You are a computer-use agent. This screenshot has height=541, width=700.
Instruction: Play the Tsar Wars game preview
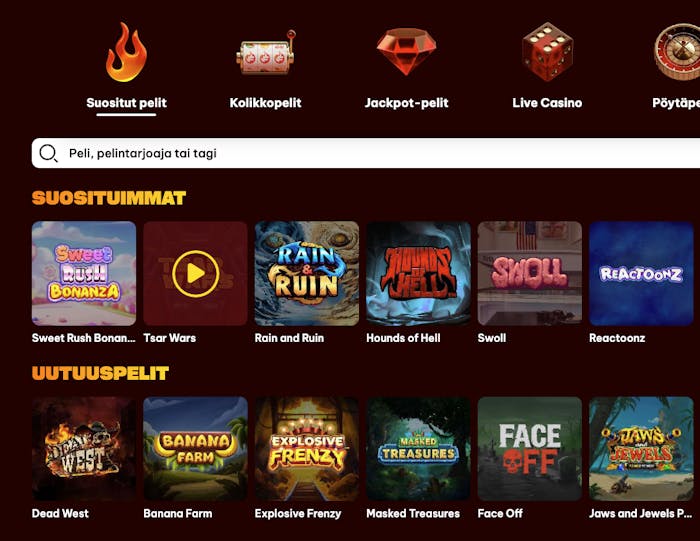tap(196, 274)
